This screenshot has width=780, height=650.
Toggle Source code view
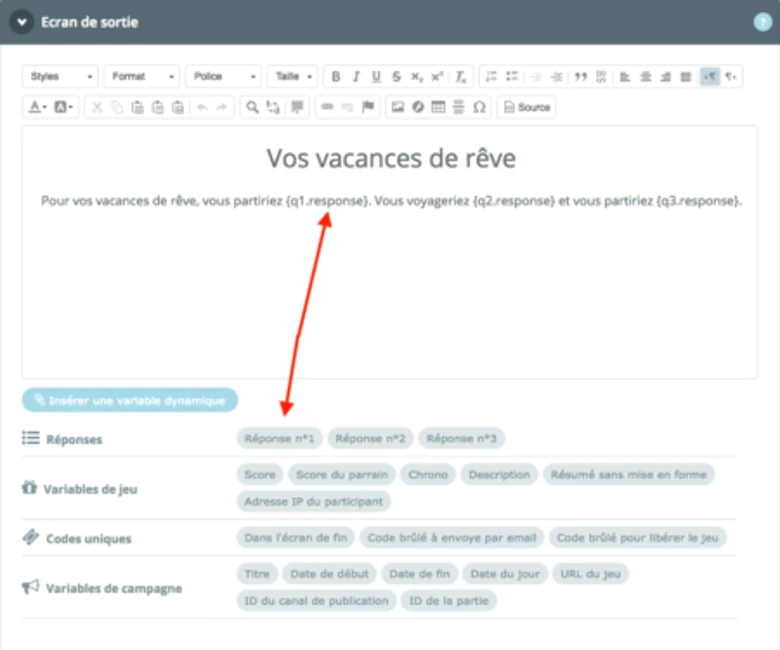pyautogui.click(x=526, y=107)
